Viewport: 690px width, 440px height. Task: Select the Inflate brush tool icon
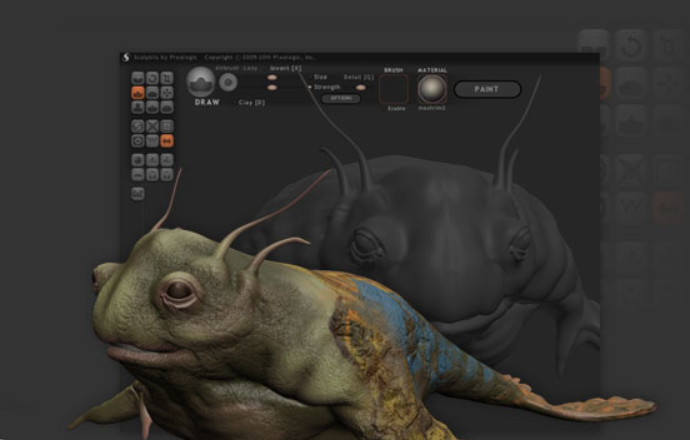138,107
